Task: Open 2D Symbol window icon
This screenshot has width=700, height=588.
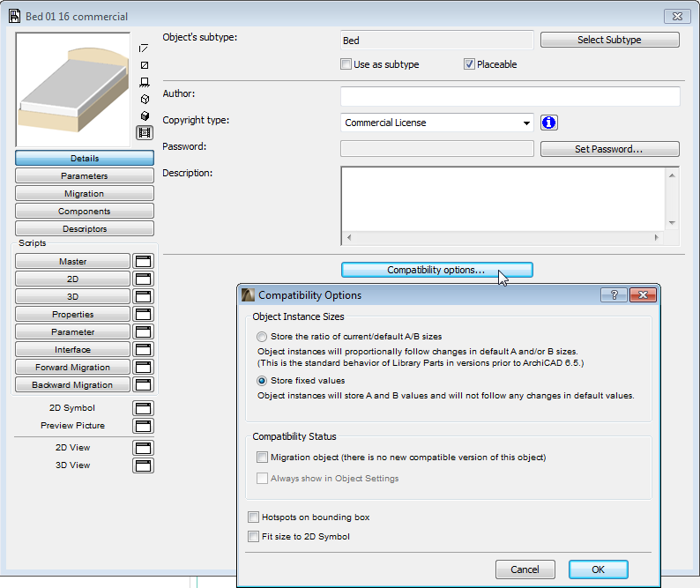Action: 144,408
